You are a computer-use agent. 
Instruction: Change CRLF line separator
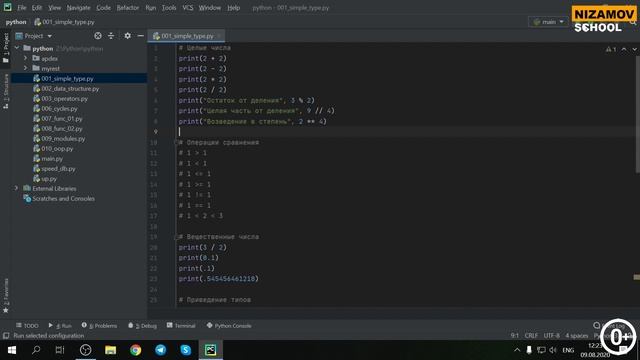[x=531, y=336]
